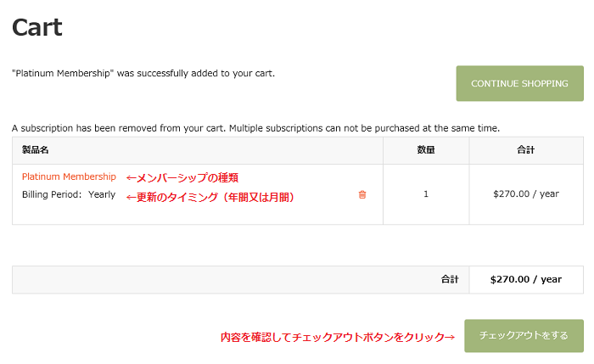Click the subscription removed notice text
594x364 pixels.
coord(255,128)
